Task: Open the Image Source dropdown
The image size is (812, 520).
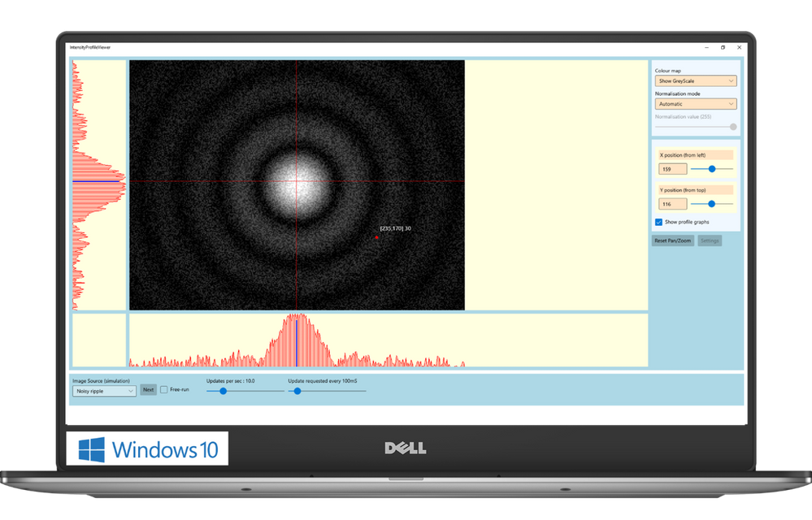Action: pos(104,391)
